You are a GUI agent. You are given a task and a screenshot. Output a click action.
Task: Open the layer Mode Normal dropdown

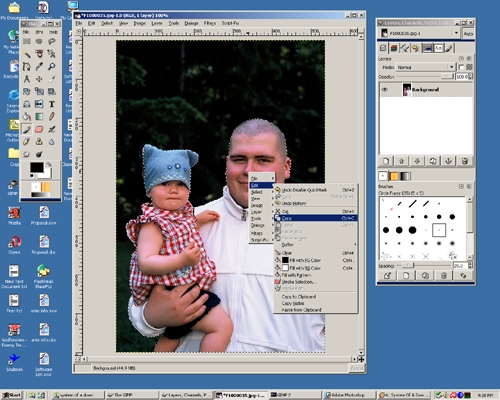(x=426, y=67)
